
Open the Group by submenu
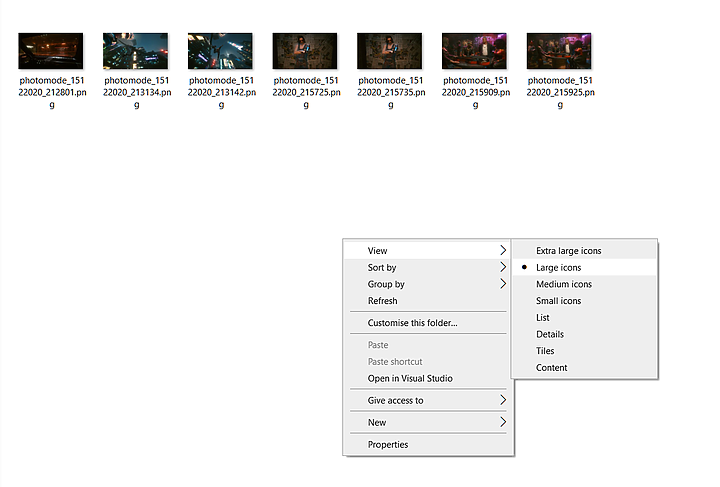(x=428, y=284)
